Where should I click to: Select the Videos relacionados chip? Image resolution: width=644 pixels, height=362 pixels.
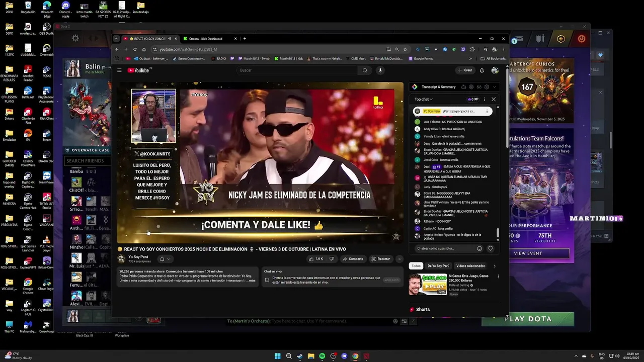pos(470,266)
